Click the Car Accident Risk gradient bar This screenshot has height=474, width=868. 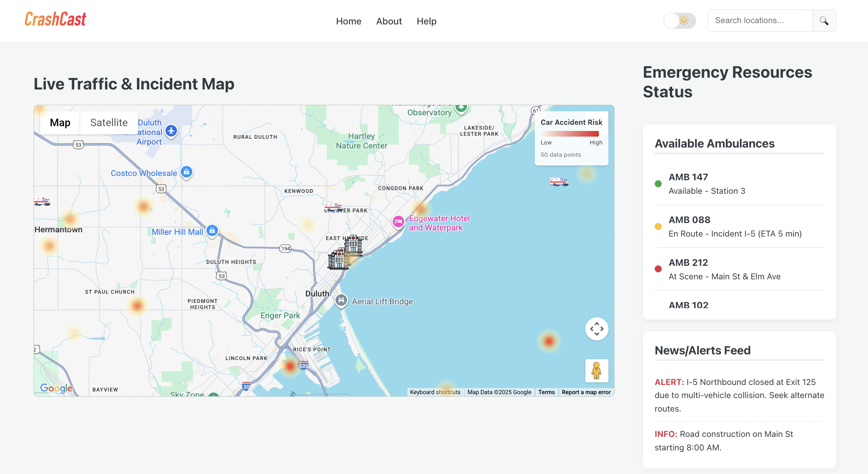pyautogui.click(x=570, y=134)
